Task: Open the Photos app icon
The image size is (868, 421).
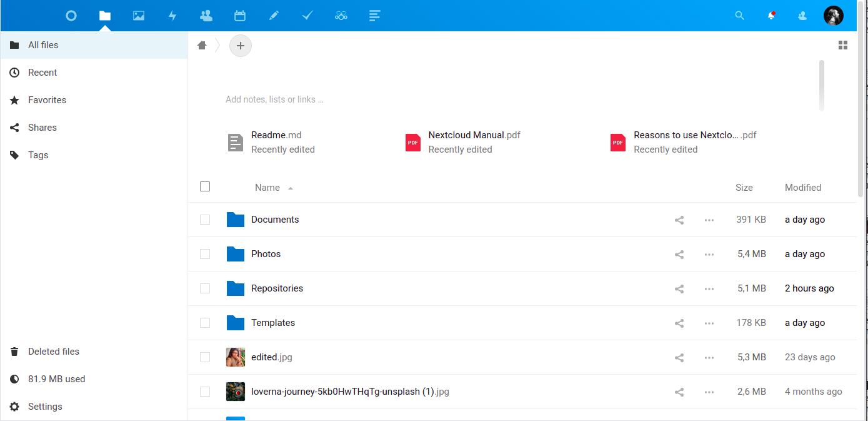Action: [139, 16]
